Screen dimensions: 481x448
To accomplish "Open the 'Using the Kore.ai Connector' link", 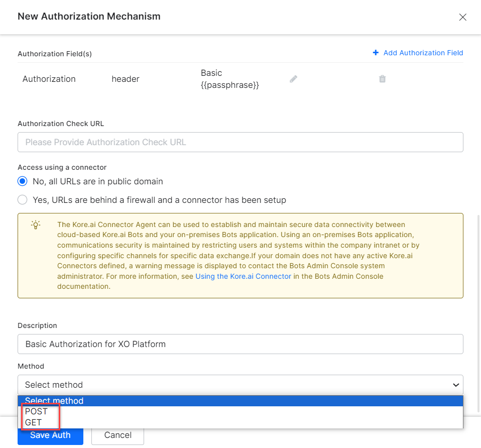I will [x=243, y=276].
